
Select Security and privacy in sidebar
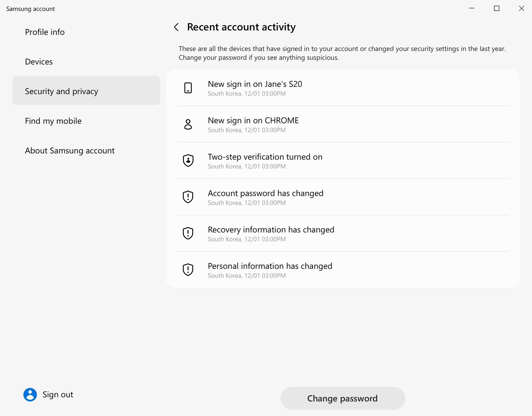tap(86, 91)
